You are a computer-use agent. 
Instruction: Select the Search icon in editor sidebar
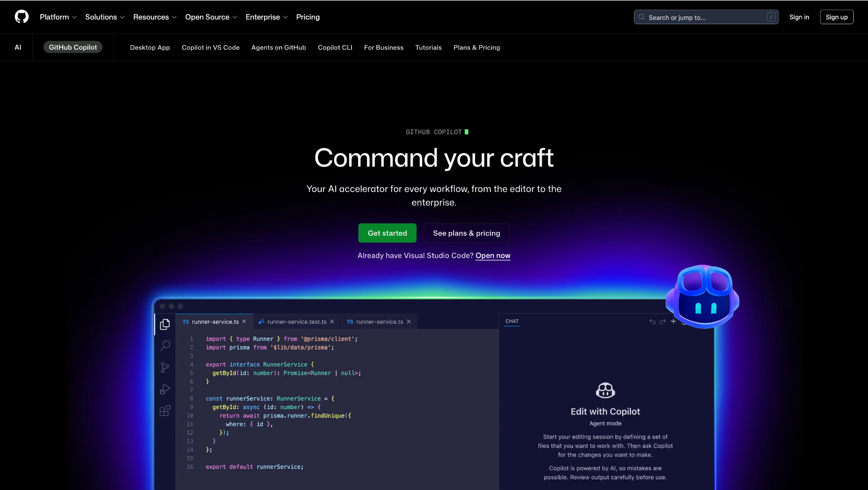click(x=165, y=346)
